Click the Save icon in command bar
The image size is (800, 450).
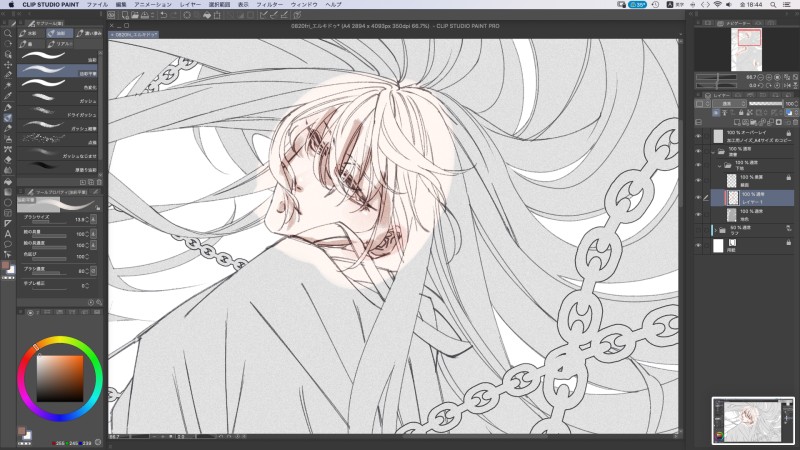tap(143, 15)
